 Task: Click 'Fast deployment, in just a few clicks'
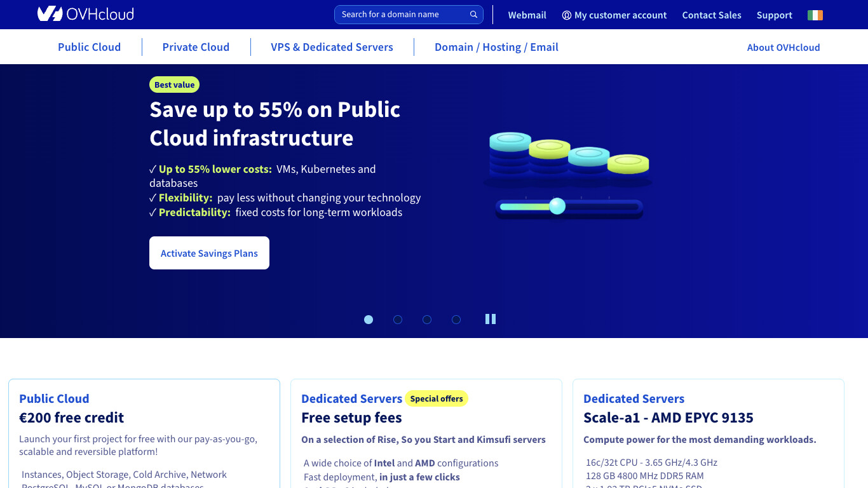tap(382, 477)
